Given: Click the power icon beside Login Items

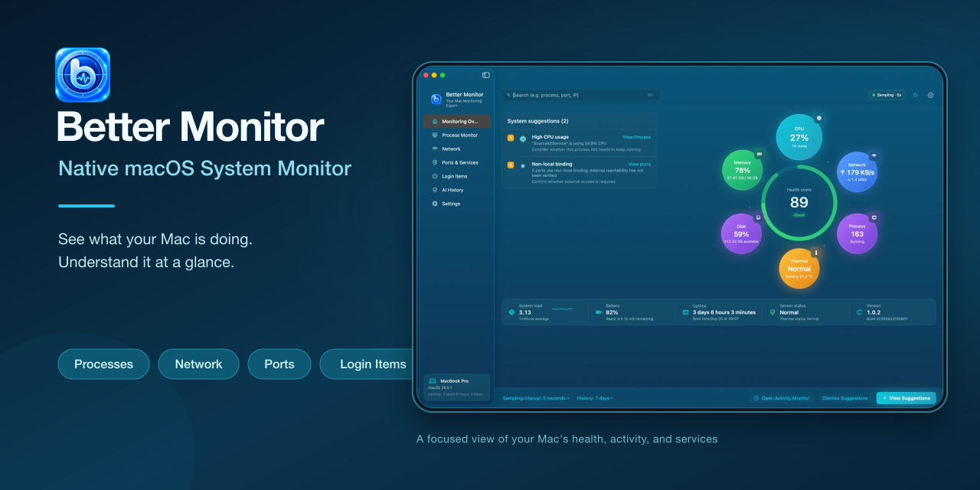Looking at the screenshot, I should (x=435, y=176).
